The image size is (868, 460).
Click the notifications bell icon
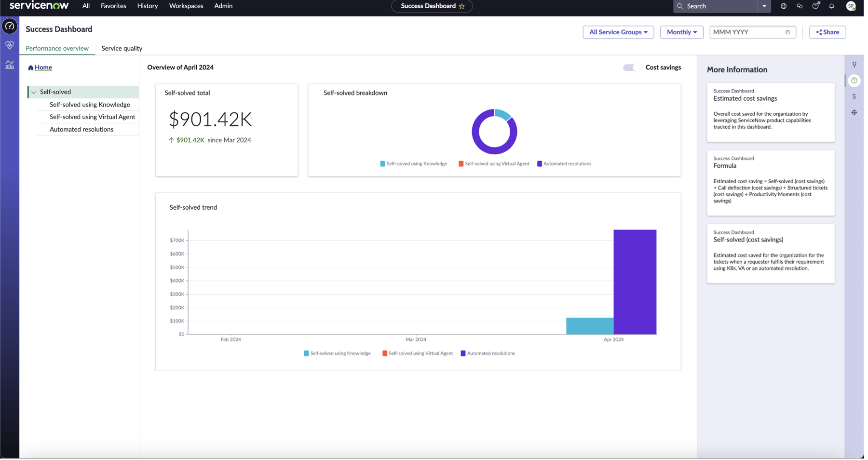coord(832,6)
